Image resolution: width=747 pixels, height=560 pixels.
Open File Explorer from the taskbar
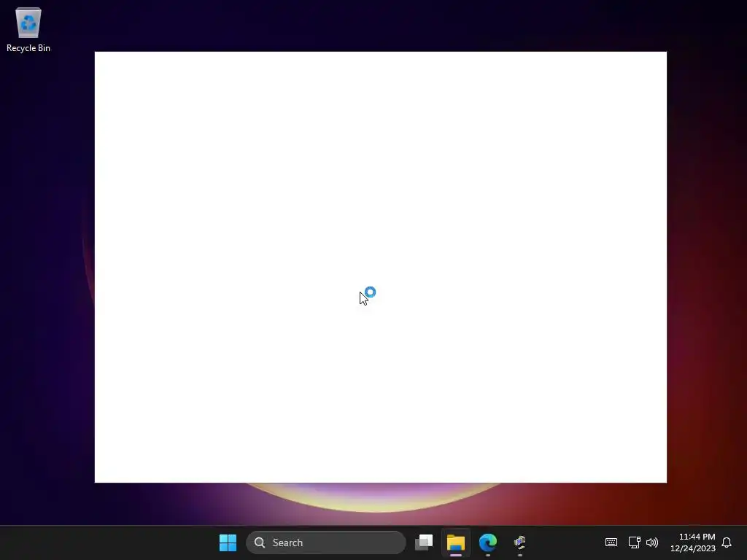click(456, 542)
